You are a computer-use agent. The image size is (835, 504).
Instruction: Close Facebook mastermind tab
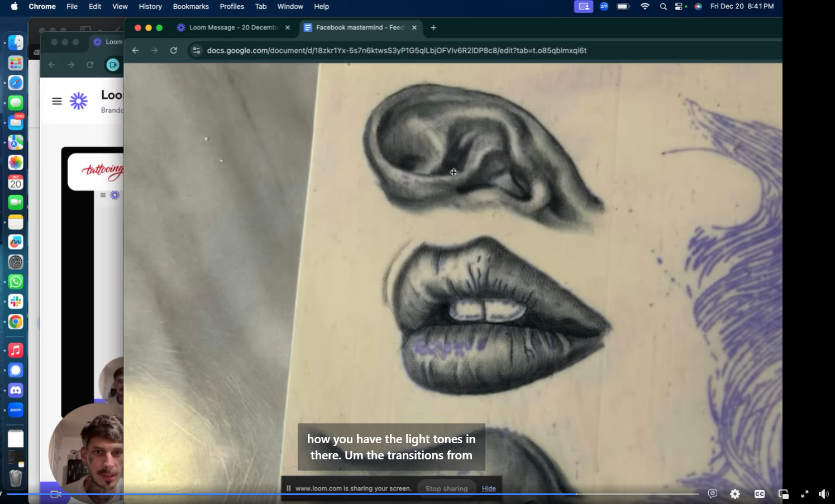[x=414, y=27]
